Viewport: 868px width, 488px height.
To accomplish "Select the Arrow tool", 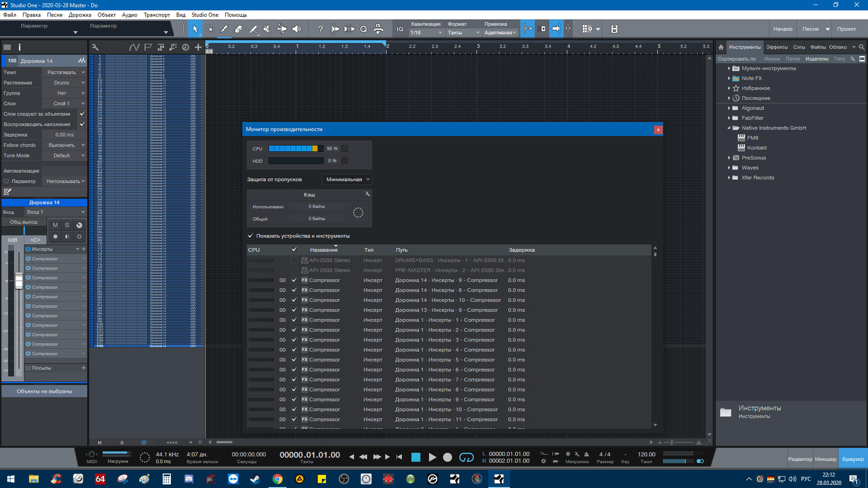I will click(195, 29).
